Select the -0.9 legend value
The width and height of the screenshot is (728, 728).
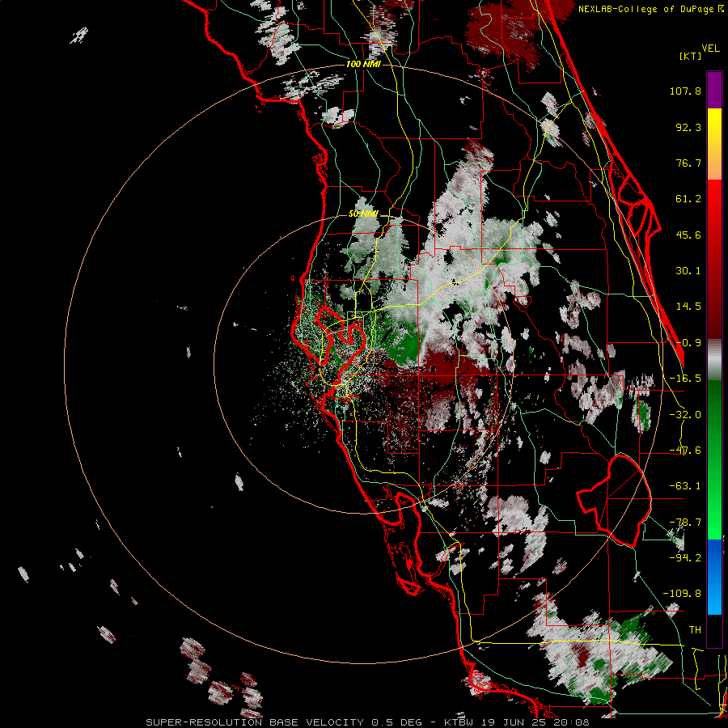coord(688,343)
